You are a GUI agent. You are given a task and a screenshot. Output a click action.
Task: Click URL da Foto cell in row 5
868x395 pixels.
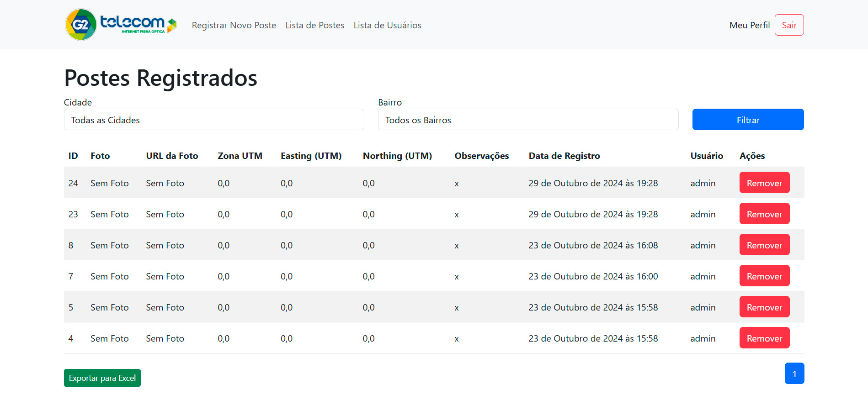coord(165,307)
